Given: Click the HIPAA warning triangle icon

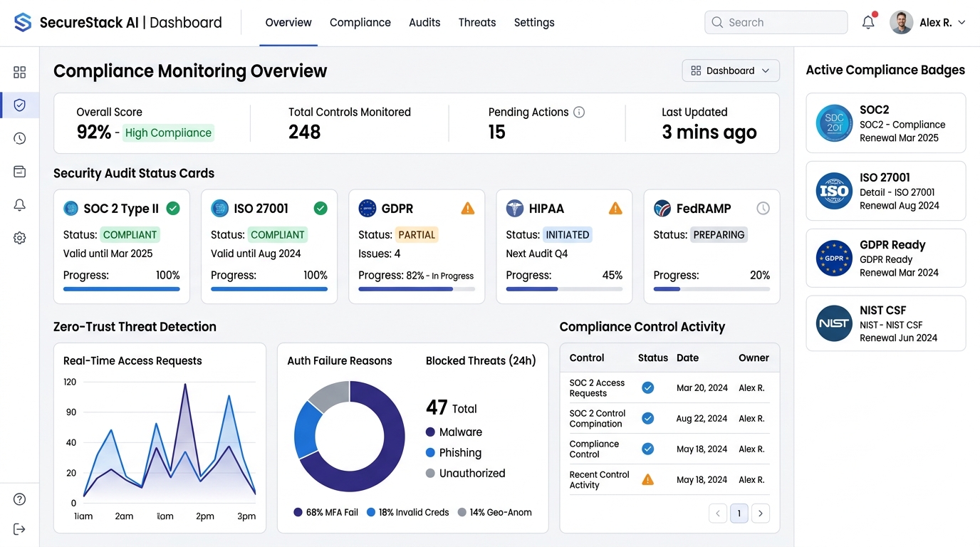Looking at the screenshot, I should coord(615,208).
